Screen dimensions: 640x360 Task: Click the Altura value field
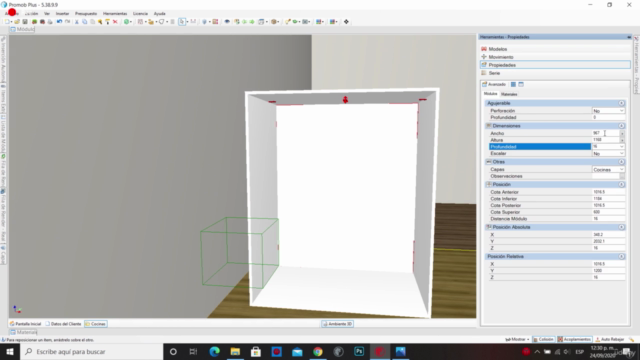click(606, 140)
